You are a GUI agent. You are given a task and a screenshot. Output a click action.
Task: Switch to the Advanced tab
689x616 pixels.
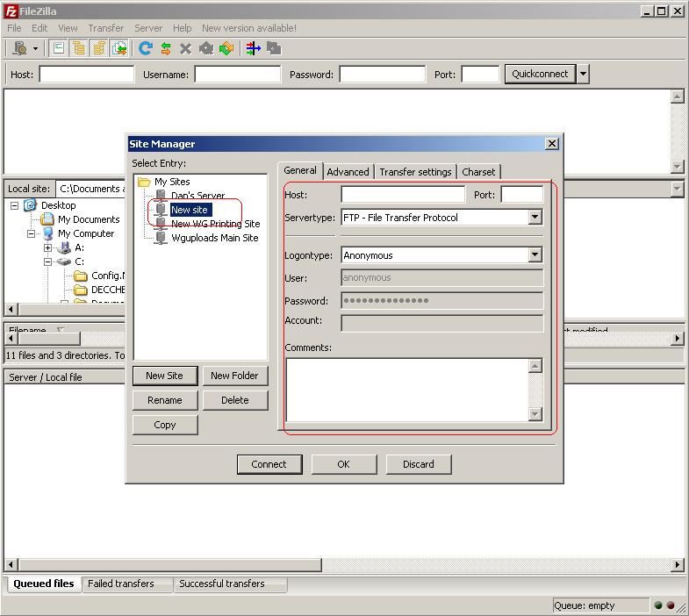click(x=348, y=172)
